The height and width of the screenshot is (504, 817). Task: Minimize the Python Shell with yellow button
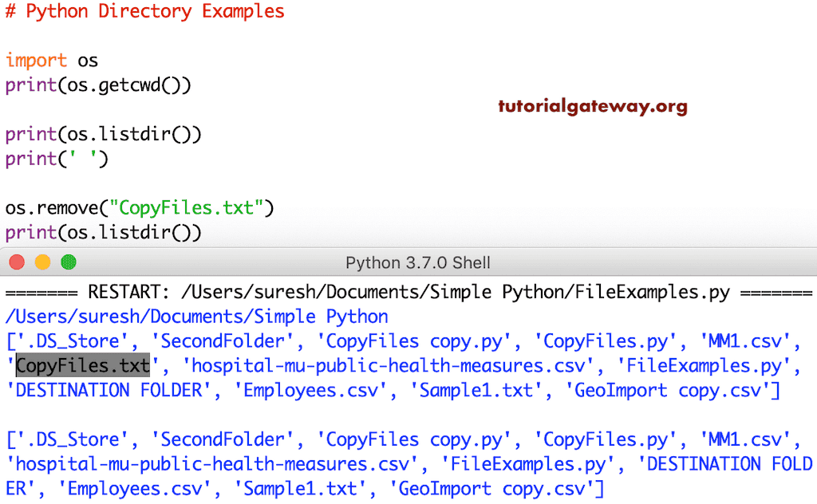(x=42, y=262)
